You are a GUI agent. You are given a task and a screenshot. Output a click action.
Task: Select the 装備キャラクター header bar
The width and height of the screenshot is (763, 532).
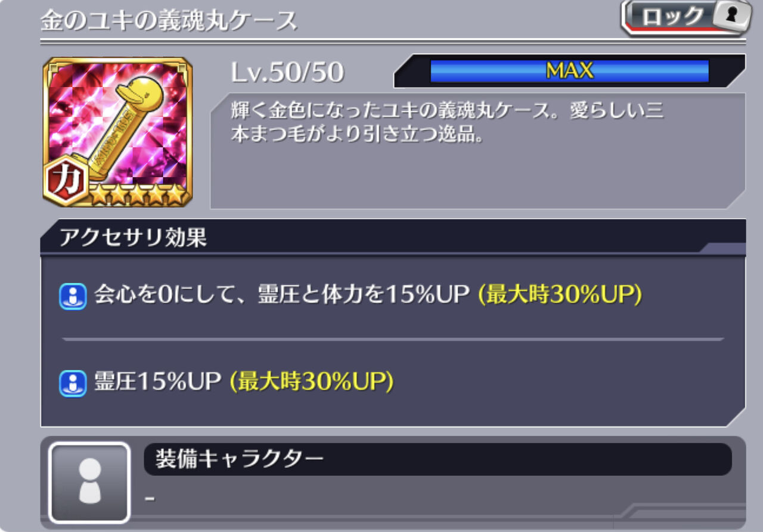(x=438, y=459)
